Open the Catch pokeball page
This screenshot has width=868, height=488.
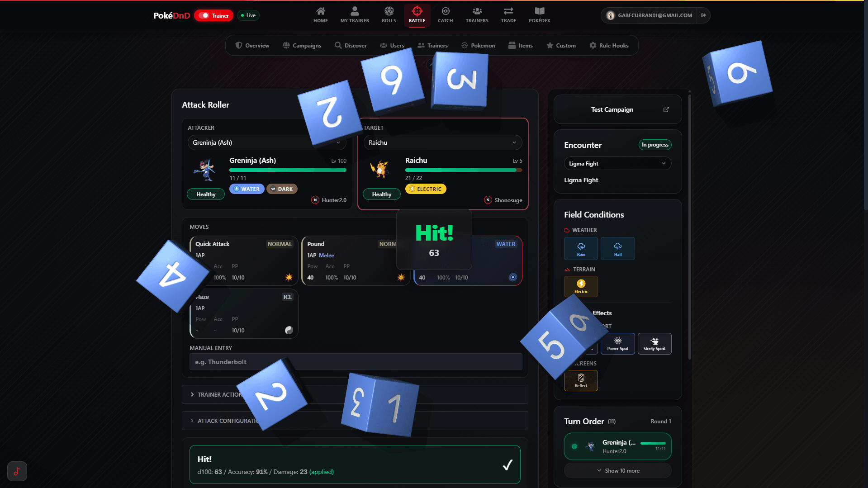[445, 15]
